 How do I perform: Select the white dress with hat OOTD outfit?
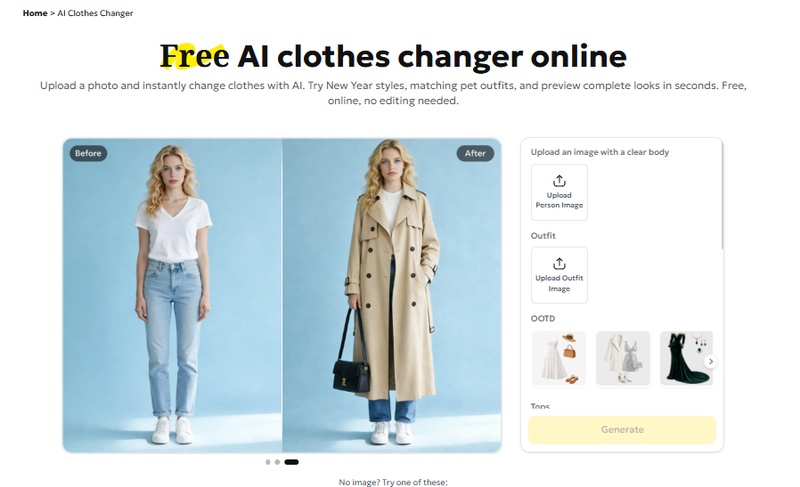tap(559, 358)
